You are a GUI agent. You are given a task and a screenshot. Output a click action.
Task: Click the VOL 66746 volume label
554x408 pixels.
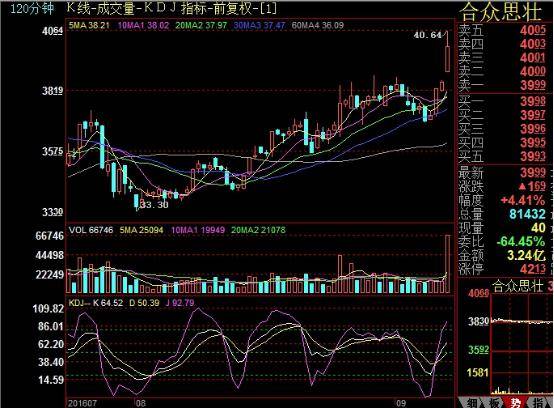pos(91,230)
